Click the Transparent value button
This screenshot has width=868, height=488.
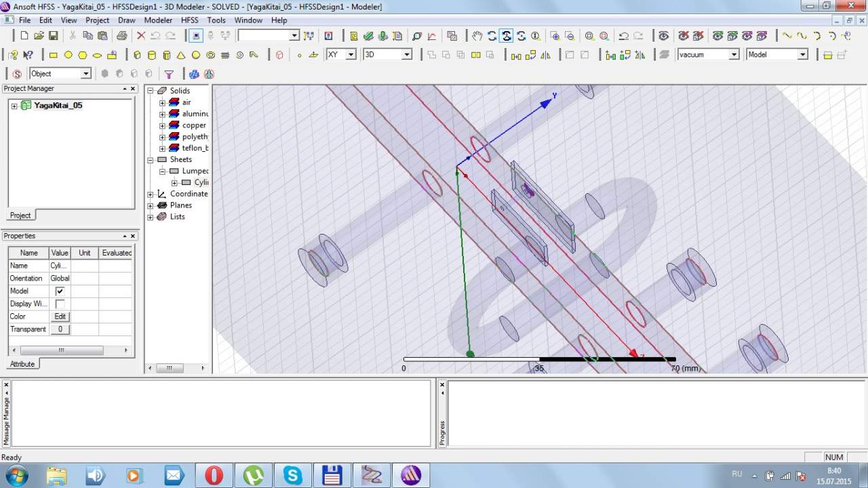coord(60,329)
